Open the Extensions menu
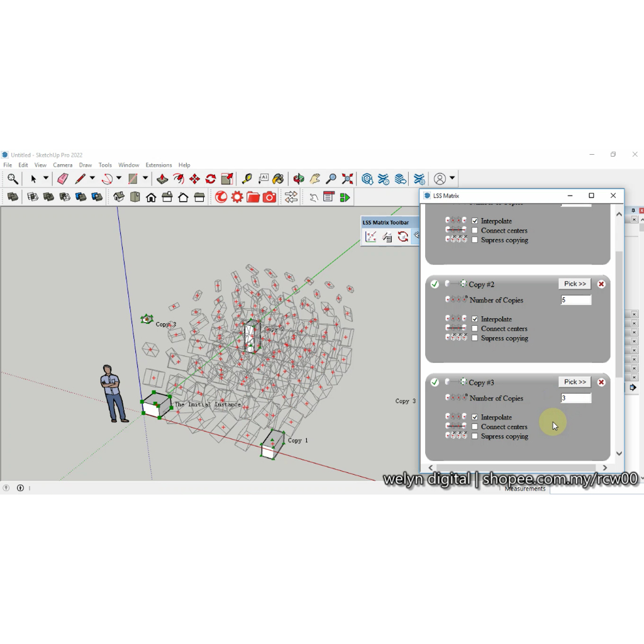This screenshot has width=644, height=644. coord(158,165)
